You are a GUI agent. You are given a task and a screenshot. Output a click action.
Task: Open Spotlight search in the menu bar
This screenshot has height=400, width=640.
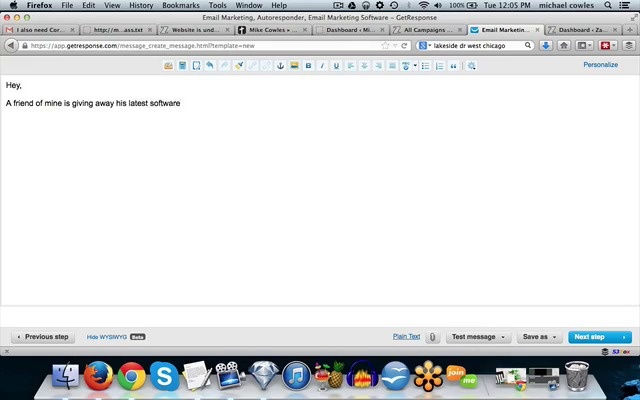(x=608, y=5)
